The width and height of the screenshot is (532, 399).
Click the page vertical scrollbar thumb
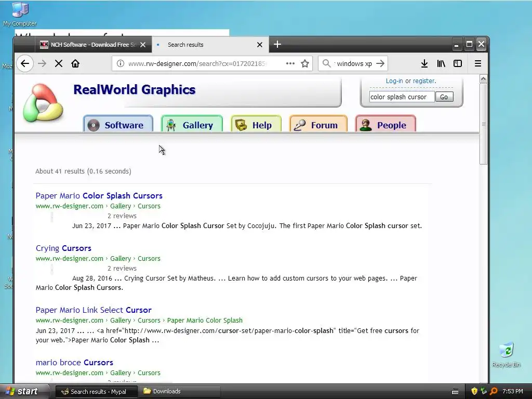point(484,124)
